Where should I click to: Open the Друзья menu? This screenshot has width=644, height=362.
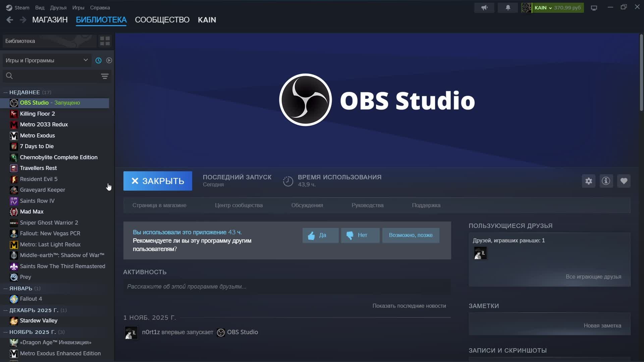click(58, 8)
